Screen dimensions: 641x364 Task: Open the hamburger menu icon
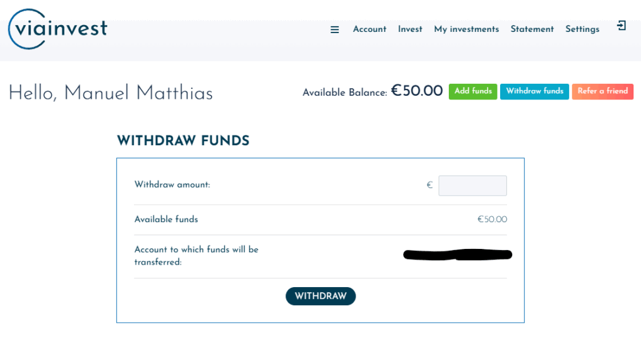(x=335, y=29)
